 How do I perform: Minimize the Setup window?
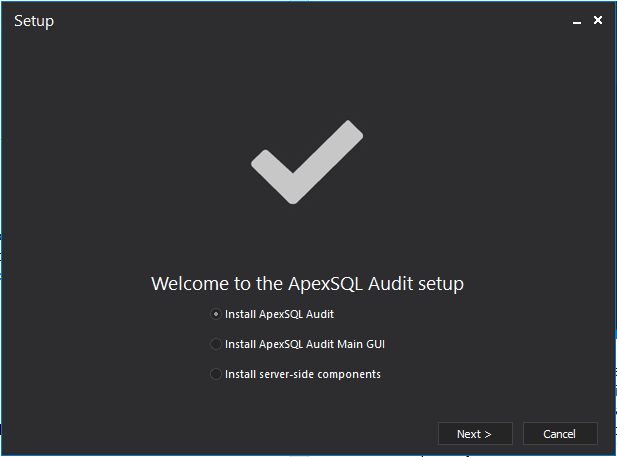pos(578,20)
